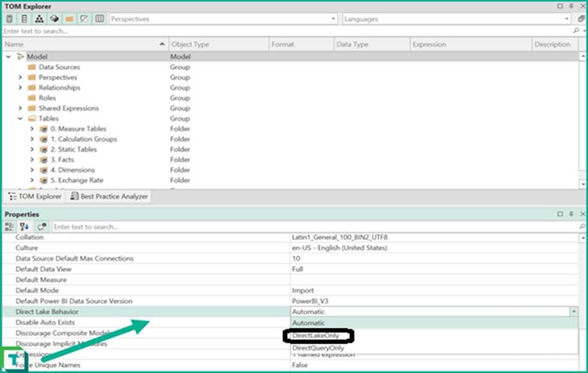
Task: Pin the Properties panel
Action: 571,214
